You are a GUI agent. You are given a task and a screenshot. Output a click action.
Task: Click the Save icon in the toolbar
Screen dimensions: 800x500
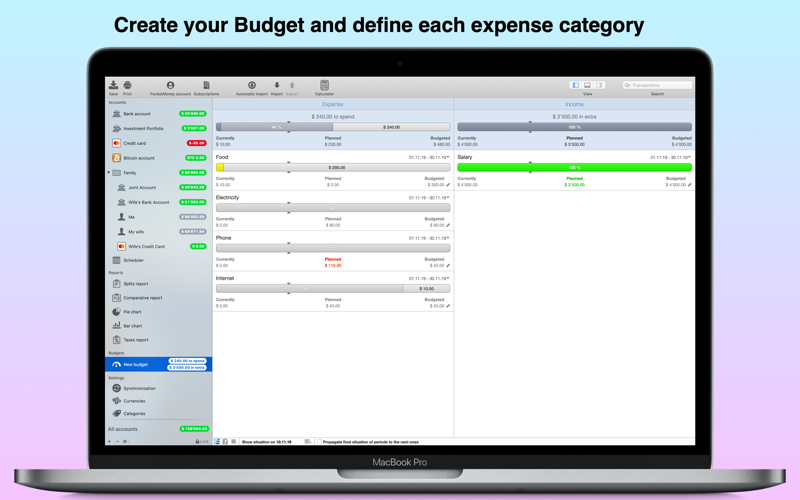click(x=113, y=85)
